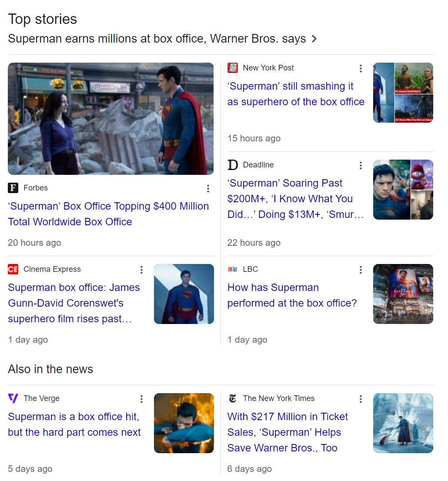
Task: Click the '20 hours ago' timestamp
Action: (34, 243)
